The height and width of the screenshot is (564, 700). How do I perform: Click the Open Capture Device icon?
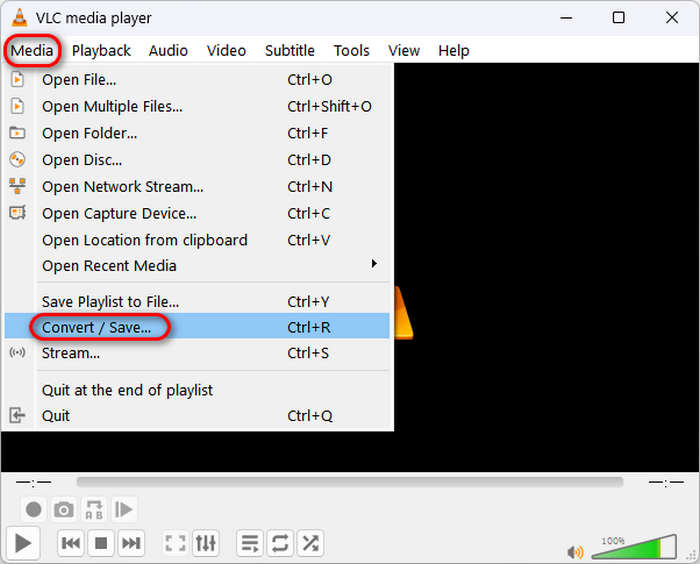(x=17, y=213)
